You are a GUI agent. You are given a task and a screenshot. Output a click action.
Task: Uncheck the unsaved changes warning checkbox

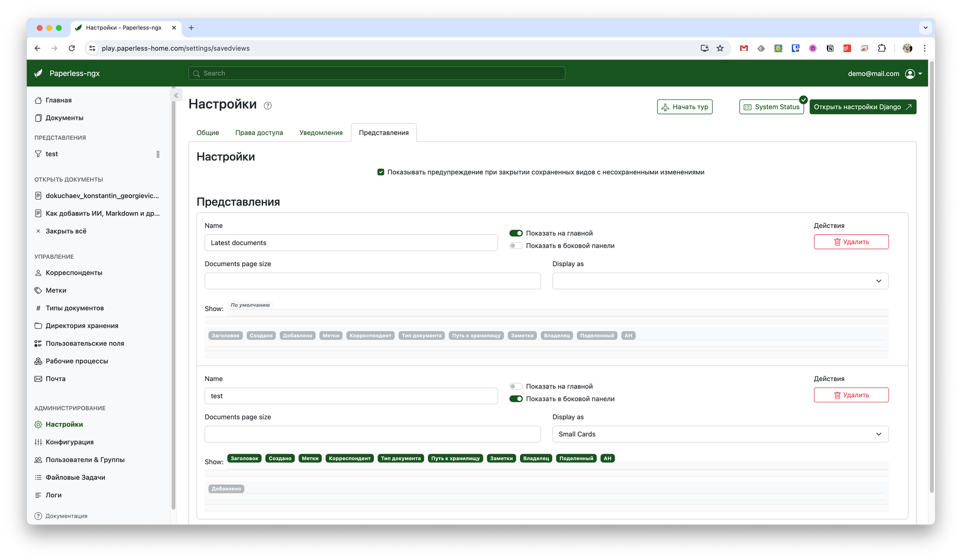pyautogui.click(x=380, y=172)
